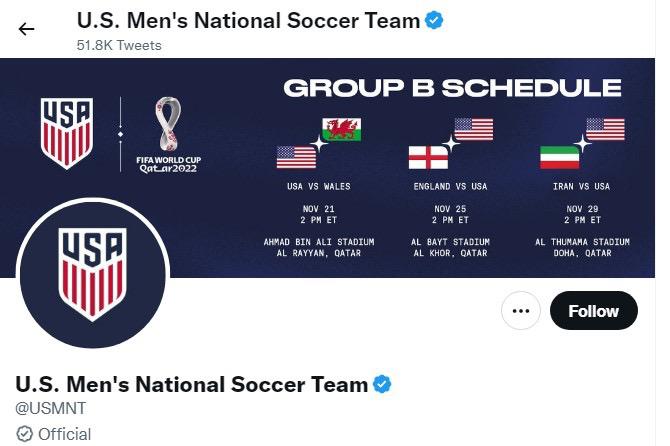Click the profile name in top header
Image resolution: width=670 pixels, height=446 pixels.
click(x=248, y=21)
